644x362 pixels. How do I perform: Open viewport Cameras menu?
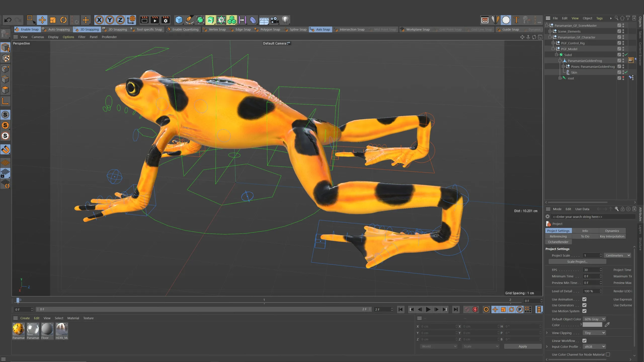tap(38, 37)
